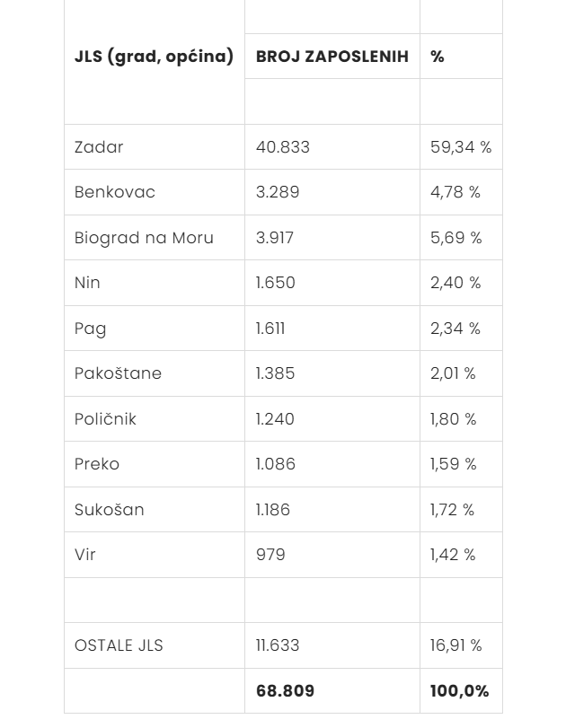Click the 59,34 % percentage cell
This screenshot has height=728, width=566.
(x=460, y=147)
